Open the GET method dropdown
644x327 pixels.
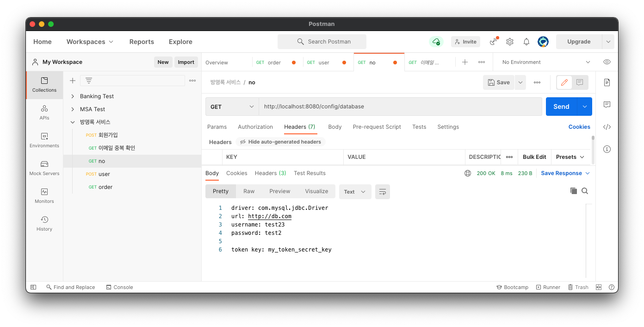click(x=232, y=107)
